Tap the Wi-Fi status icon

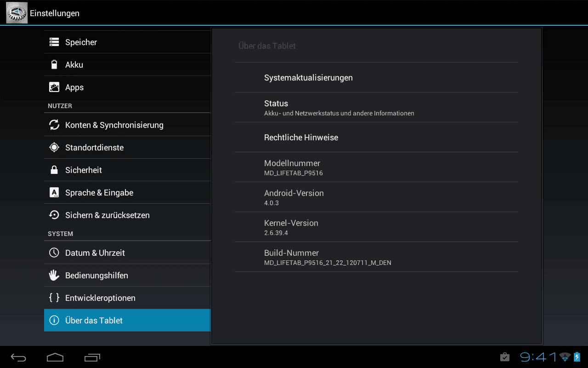(565, 357)
